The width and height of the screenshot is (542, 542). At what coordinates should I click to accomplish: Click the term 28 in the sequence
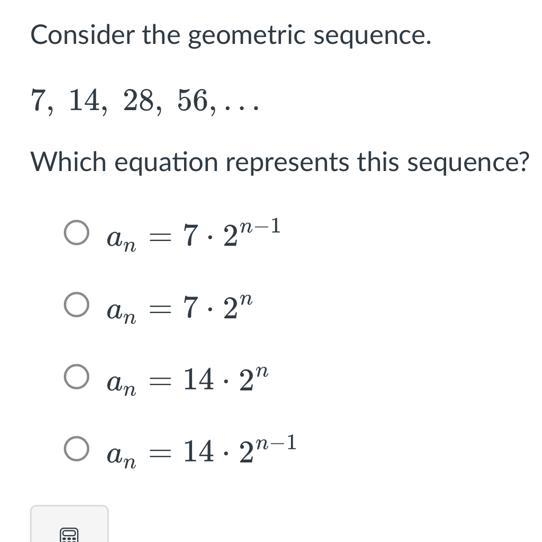138,100
